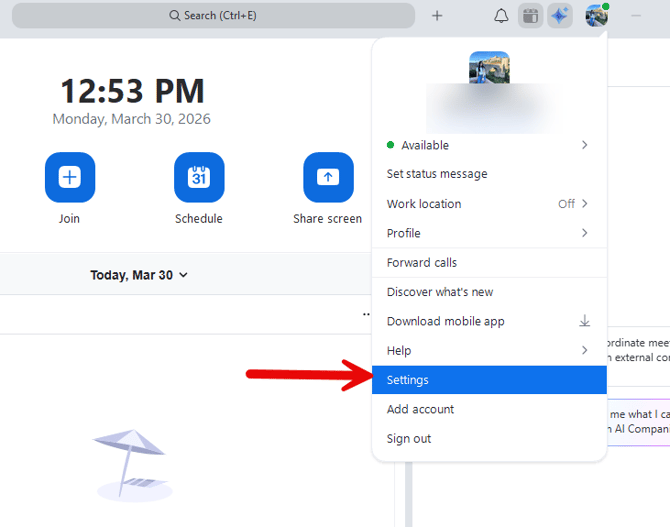The image size is (670, 527).
Task: Open the calendar icon in top bar
Action: [530, 16]
